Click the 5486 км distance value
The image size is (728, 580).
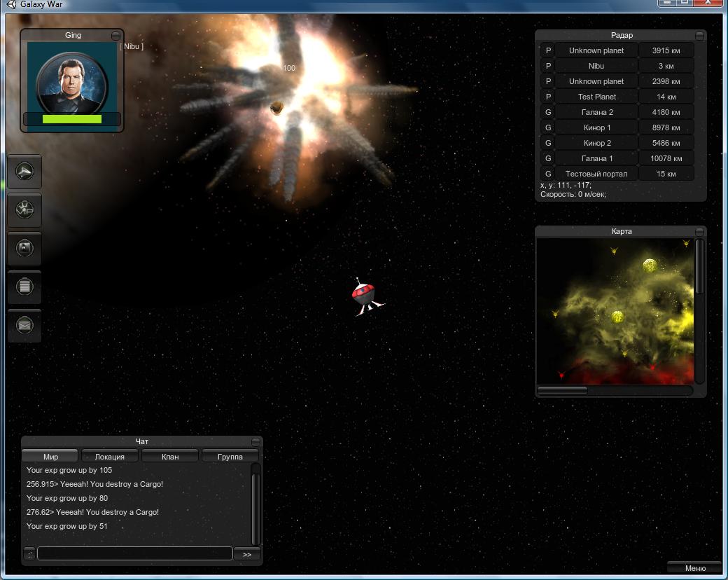click(x=666, y=143)
